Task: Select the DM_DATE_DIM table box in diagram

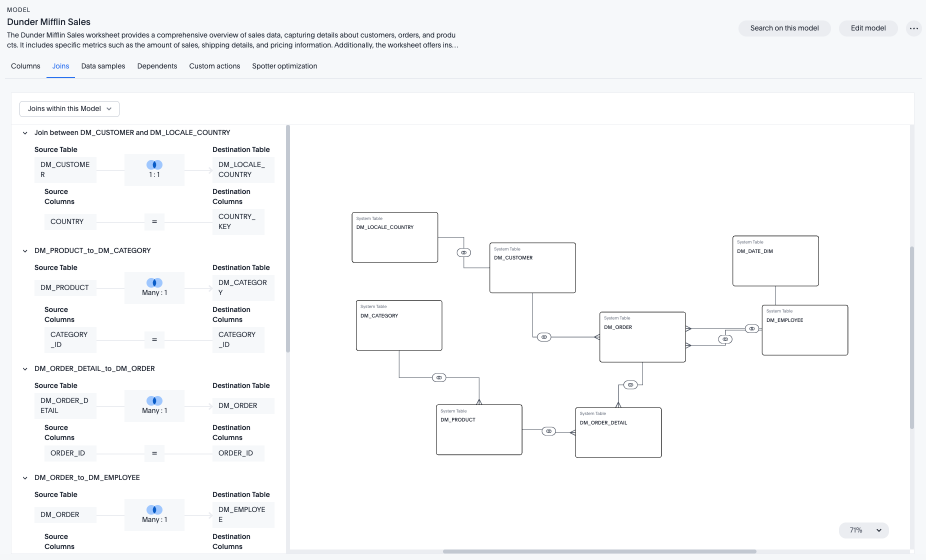Action: 775,261
